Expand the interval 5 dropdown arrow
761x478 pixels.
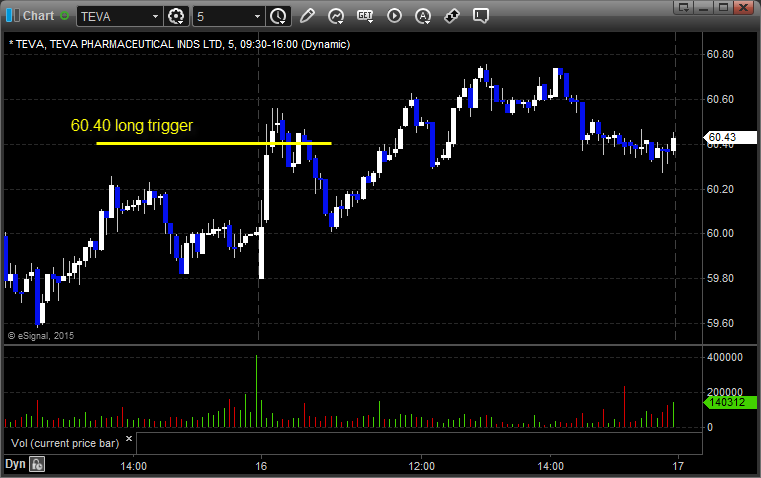coord(257,16)
